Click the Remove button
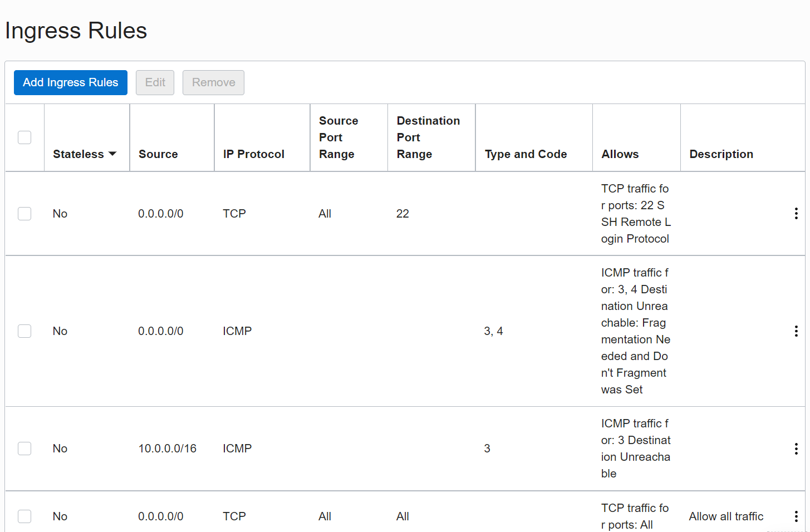 pos(213,82)
